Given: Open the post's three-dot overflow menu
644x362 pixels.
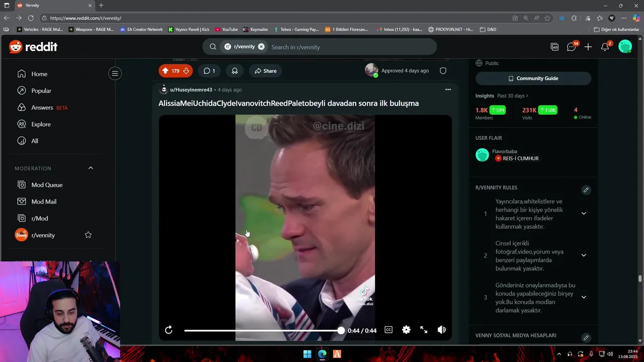Looking at the screenshot, I should click(448, 89).
